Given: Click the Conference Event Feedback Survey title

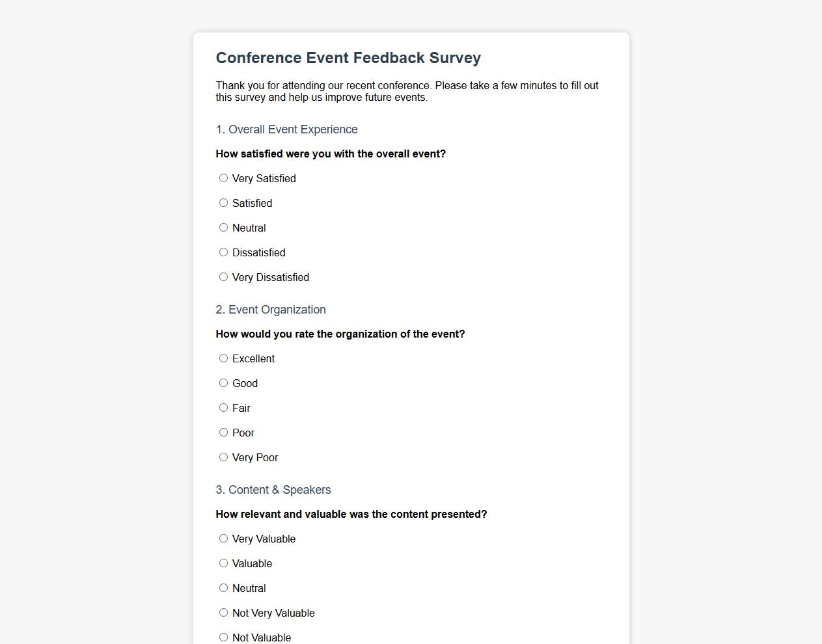Looking at the screenshot, I should pos(348,58).
